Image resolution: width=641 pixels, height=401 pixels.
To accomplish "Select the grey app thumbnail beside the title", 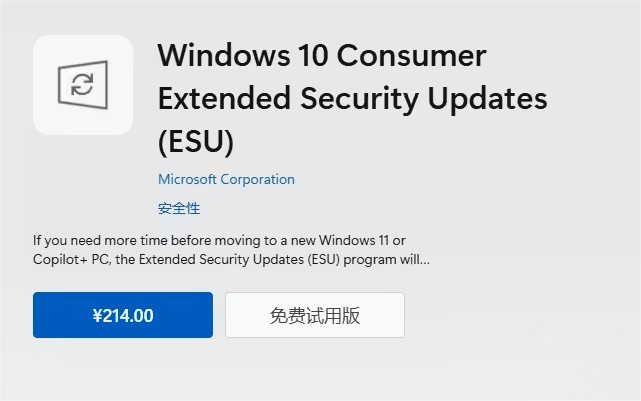I will (x=83, y=85).
